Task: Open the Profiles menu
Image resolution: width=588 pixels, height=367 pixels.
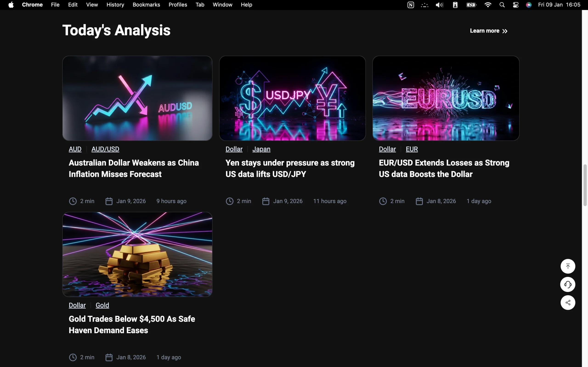Action: 178,5
